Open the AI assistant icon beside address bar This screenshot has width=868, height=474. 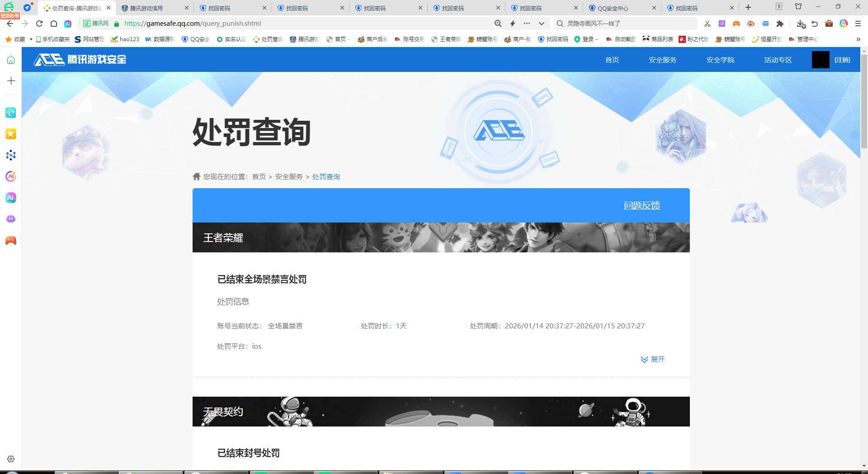coord(68,24)
